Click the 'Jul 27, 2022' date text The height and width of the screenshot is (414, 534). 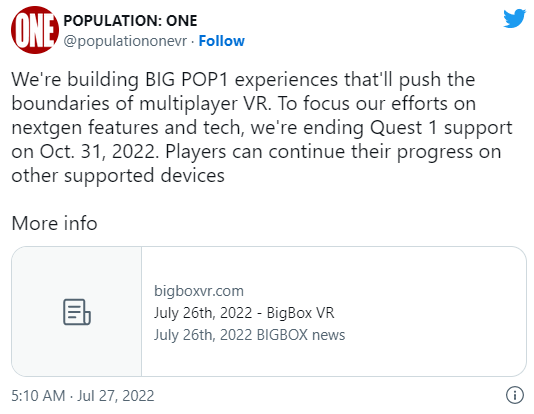pos(116,396)
